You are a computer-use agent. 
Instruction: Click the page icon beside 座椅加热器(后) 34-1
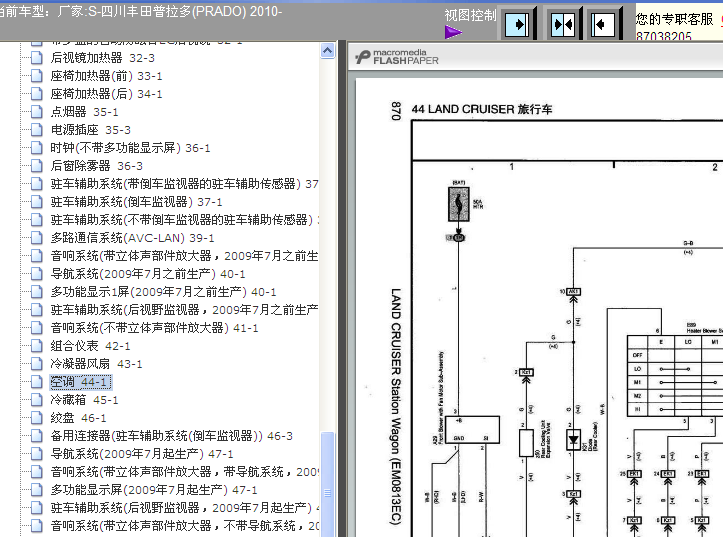36,94
